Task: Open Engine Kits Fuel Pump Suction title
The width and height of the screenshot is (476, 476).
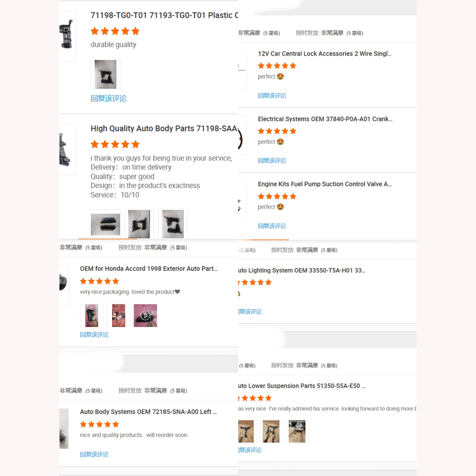Action: (325, 184)
